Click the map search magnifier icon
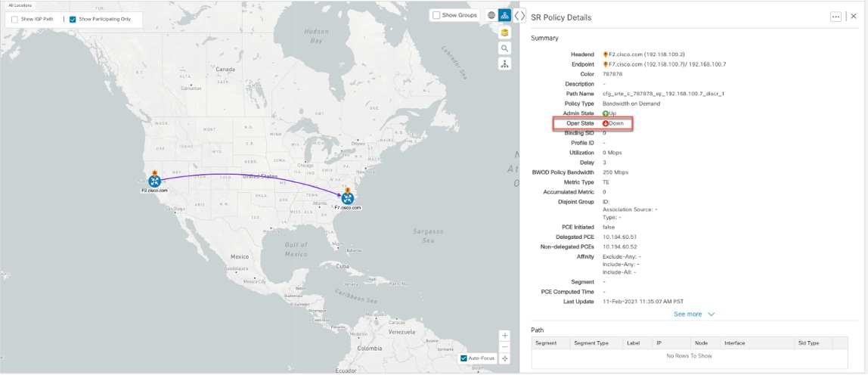Image resolution: width=868 pixels, height=375 pixels. [504, 48]
